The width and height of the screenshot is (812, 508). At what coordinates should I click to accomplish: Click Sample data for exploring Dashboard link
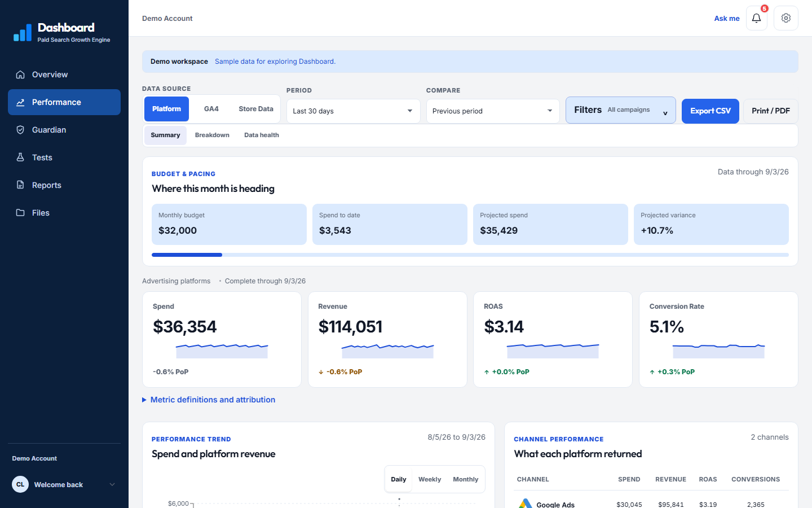tap(275, 62)
